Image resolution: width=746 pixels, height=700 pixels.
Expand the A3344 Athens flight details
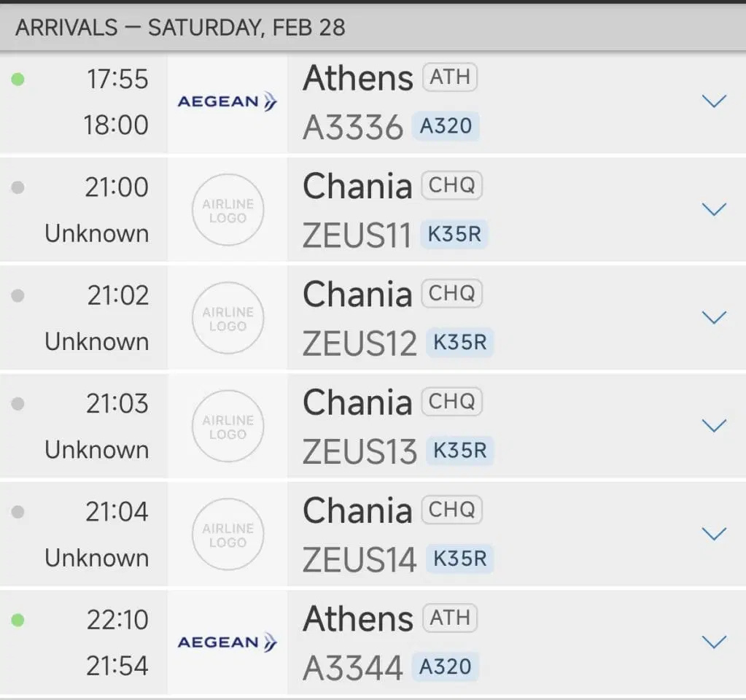pos(714,642)
